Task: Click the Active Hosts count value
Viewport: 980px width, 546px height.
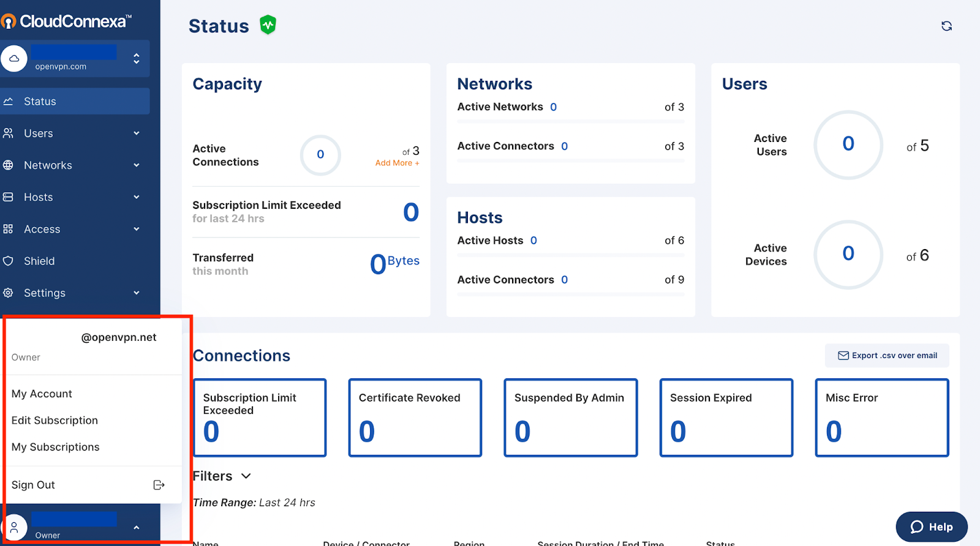Action: pyautogui.click(x=533, y=241)
